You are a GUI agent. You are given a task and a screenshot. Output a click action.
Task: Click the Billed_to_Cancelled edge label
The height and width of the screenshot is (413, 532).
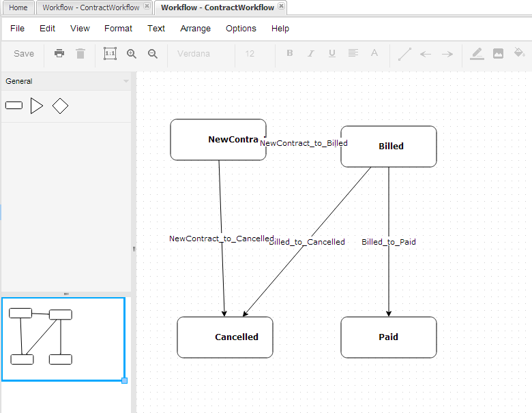tap(307, 242)
